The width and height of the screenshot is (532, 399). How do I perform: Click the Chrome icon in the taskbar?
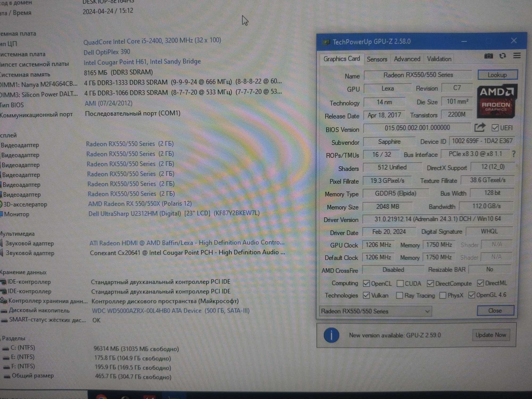pyautogui.click(x=101, y=396)
